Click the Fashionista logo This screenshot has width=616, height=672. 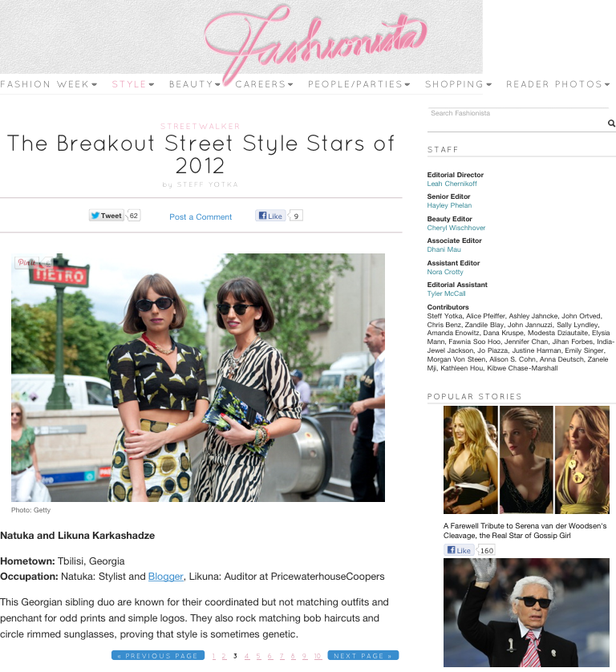click(x=315, y=41)
